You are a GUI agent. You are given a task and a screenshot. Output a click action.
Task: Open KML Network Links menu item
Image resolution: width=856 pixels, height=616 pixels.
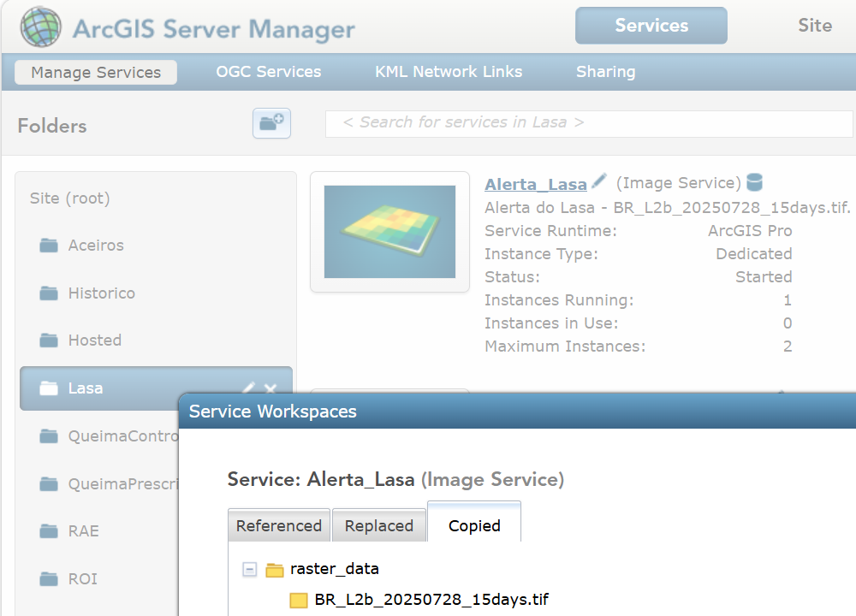pyautogui.click(x=449, y=72)
